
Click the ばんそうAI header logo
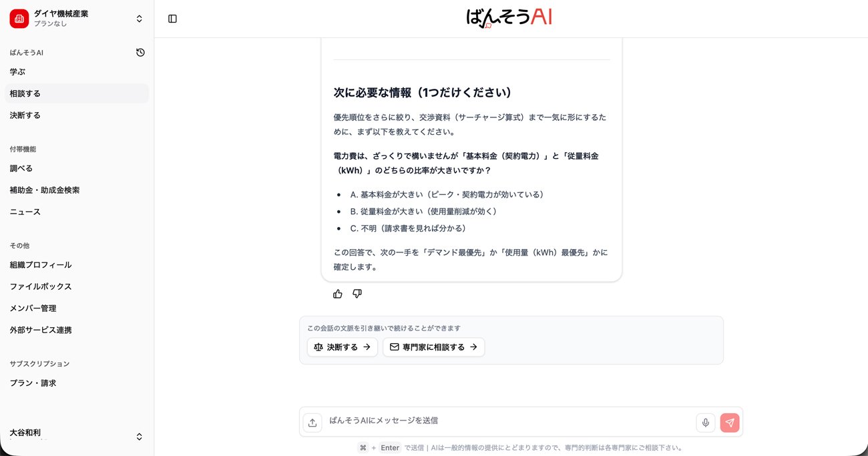click(x=509, y=18)
